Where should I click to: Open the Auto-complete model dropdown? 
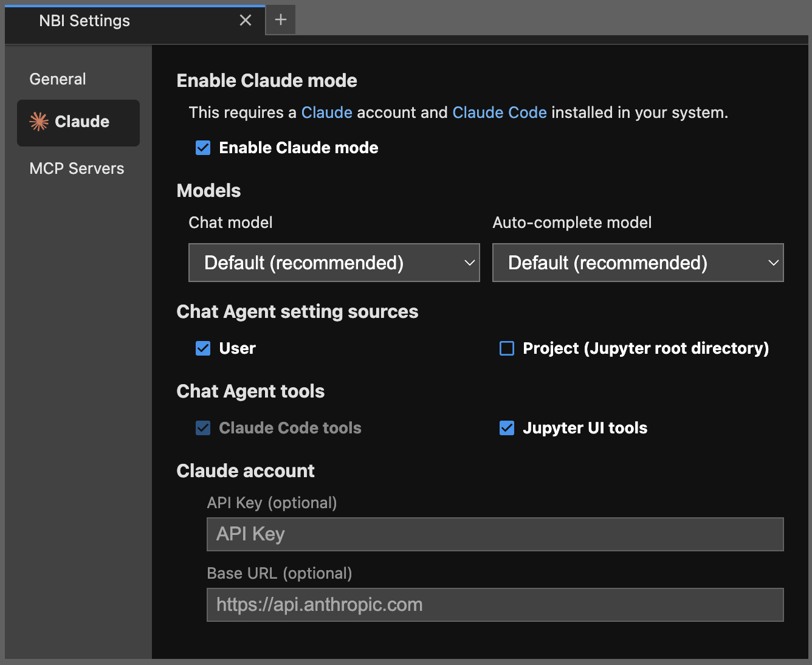tap(638, 263)
